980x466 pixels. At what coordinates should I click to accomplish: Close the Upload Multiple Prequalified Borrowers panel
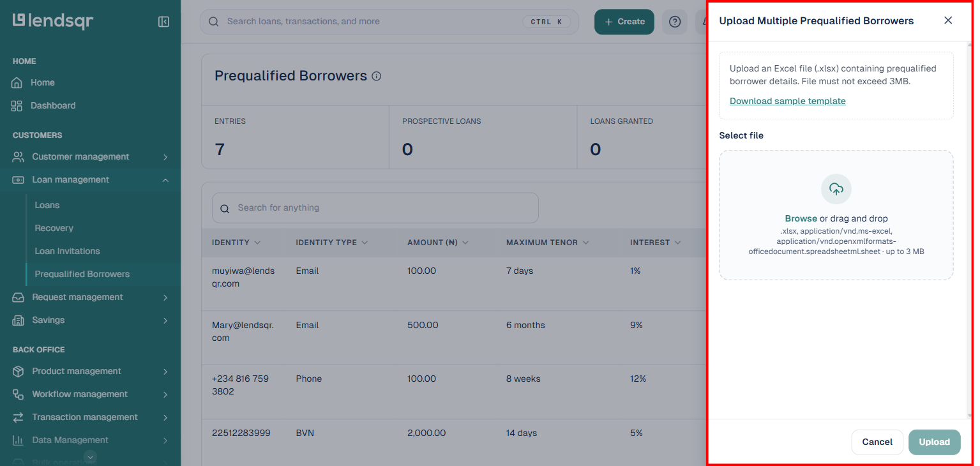[948, 20]
